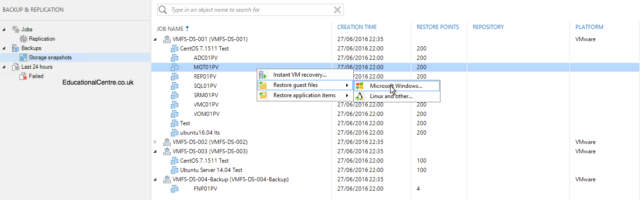Click the Linux penguin icon in submenu
Screen dimensions: 644x200
[359, 96]
